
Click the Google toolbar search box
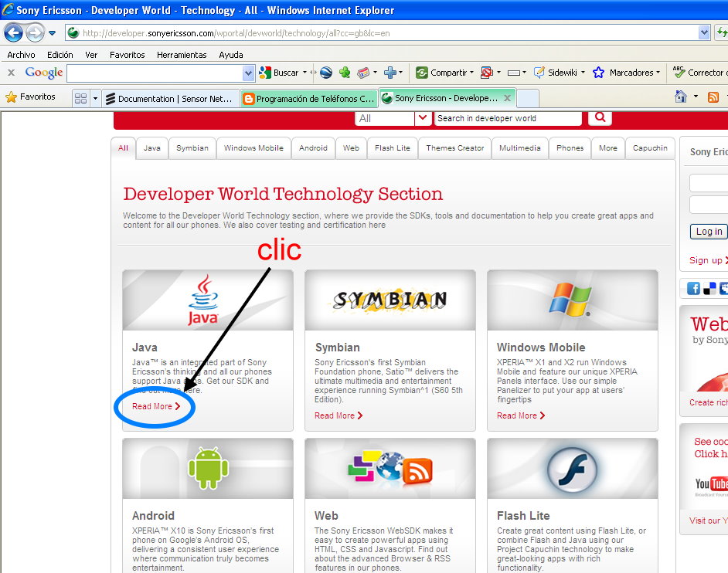155,73
